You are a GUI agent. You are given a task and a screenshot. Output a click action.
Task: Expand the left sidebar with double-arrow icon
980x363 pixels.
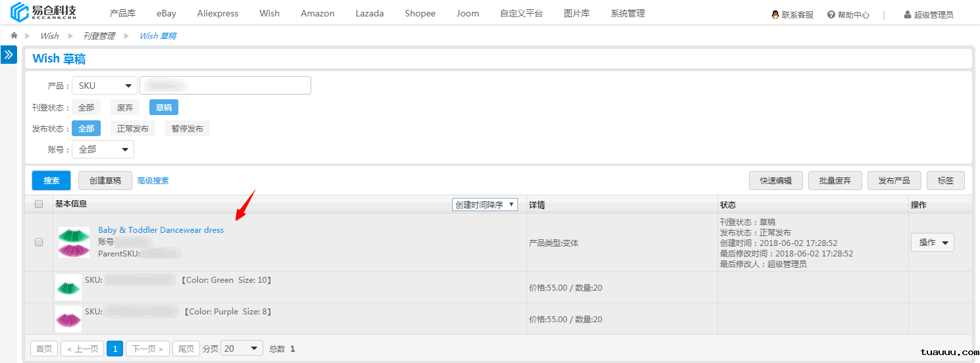click(9, 55)
